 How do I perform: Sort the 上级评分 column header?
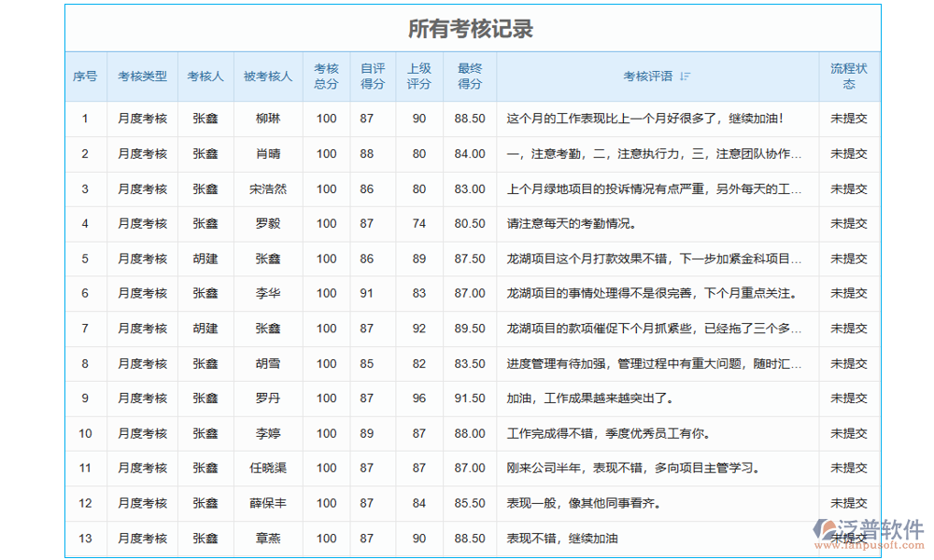[x=418, y=77]
